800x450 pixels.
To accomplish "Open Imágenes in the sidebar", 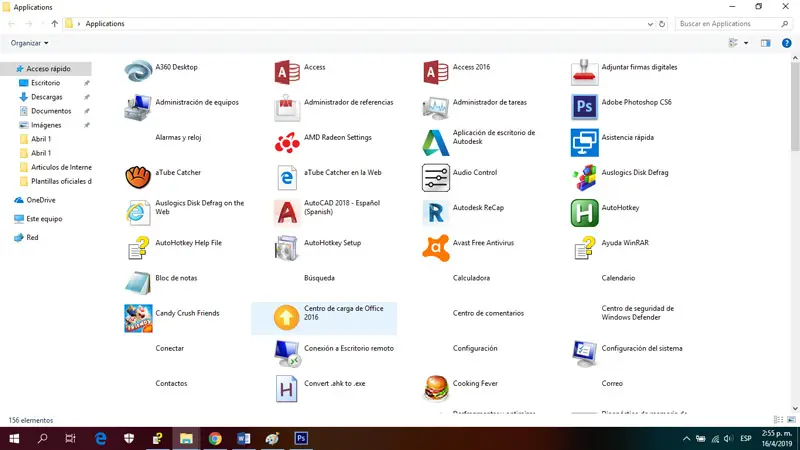I will point(46,125).
